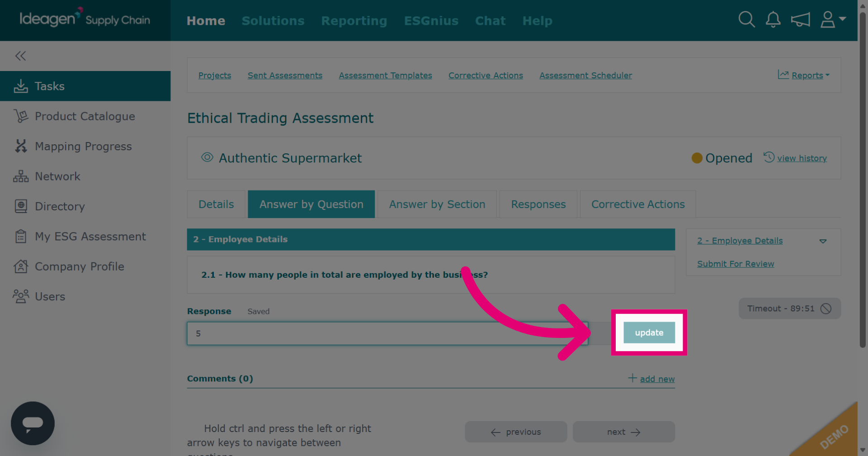This screenshot has width=868, height=456.
Task: Add new comment
Action: pos(651,379)
